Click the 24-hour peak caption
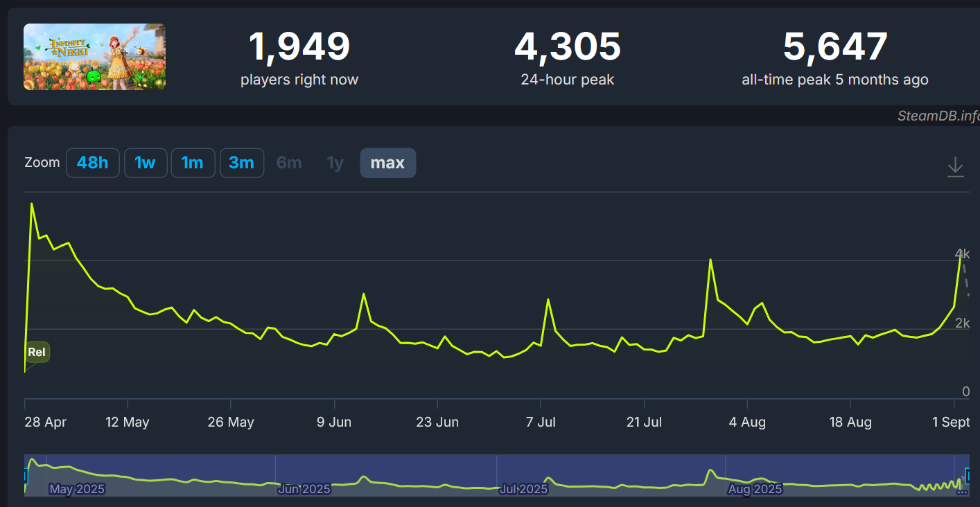Viewport: 980px width, 507px height. pos(568,80)
